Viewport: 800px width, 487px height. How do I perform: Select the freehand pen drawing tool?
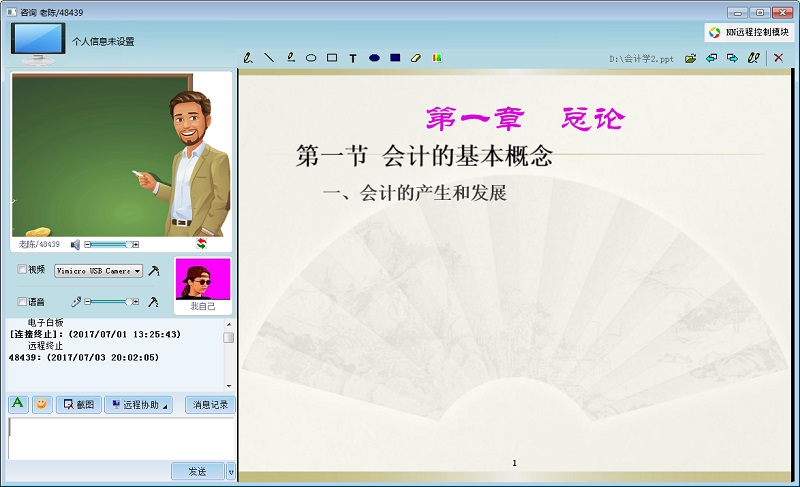pyautogui.click(x=248, y=58)
